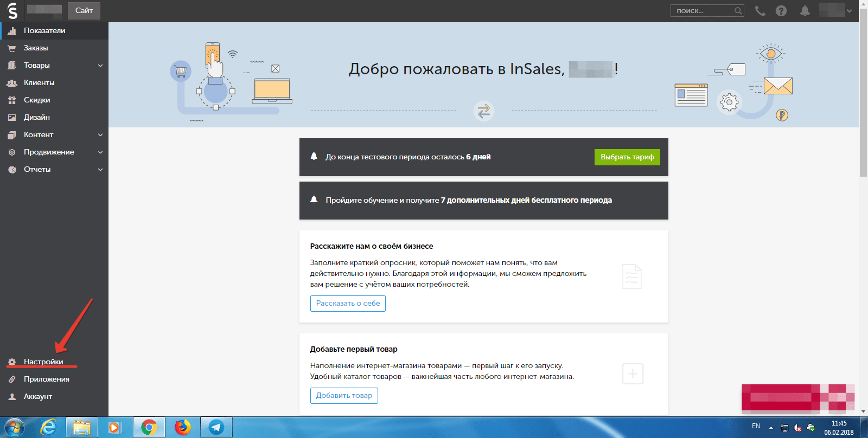Click the questionnaire document icon

pos(632,276)
